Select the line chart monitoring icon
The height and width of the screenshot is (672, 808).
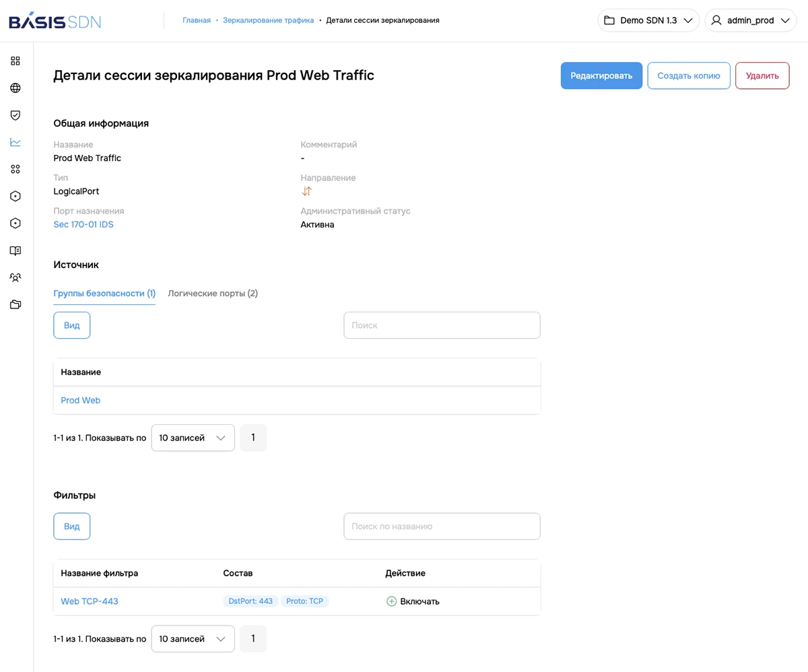click(x=15, y=142)
